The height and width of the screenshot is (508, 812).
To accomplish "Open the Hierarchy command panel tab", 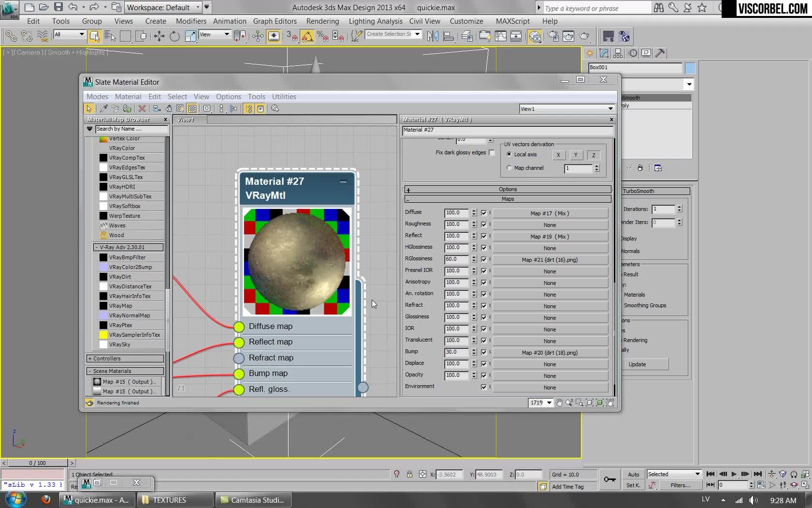I will tap(618, 53).
